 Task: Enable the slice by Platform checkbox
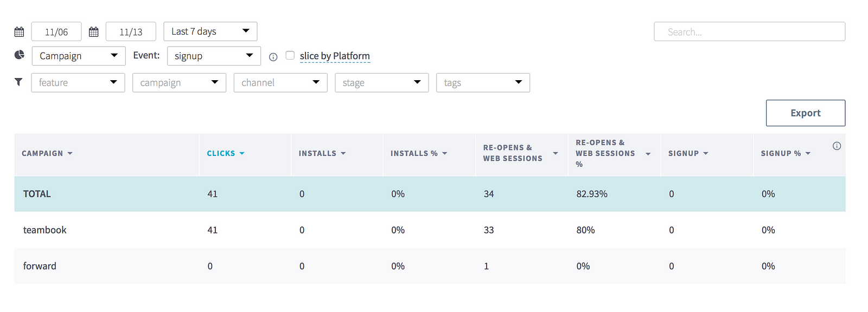click(x=290, y=55)
